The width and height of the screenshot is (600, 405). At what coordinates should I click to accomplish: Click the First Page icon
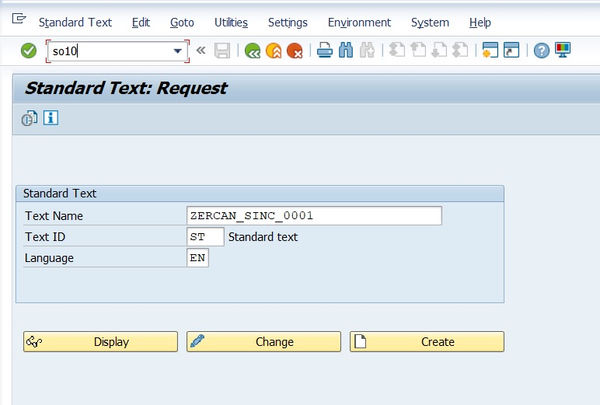pyautogui.click(x=397, y=50)
